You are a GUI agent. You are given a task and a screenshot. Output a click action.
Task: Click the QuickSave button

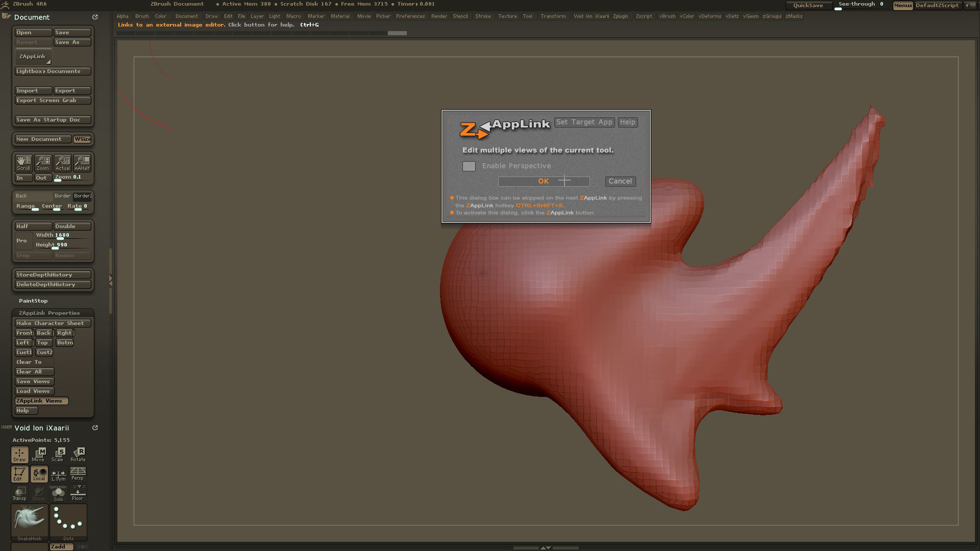(x=808, y=5)
